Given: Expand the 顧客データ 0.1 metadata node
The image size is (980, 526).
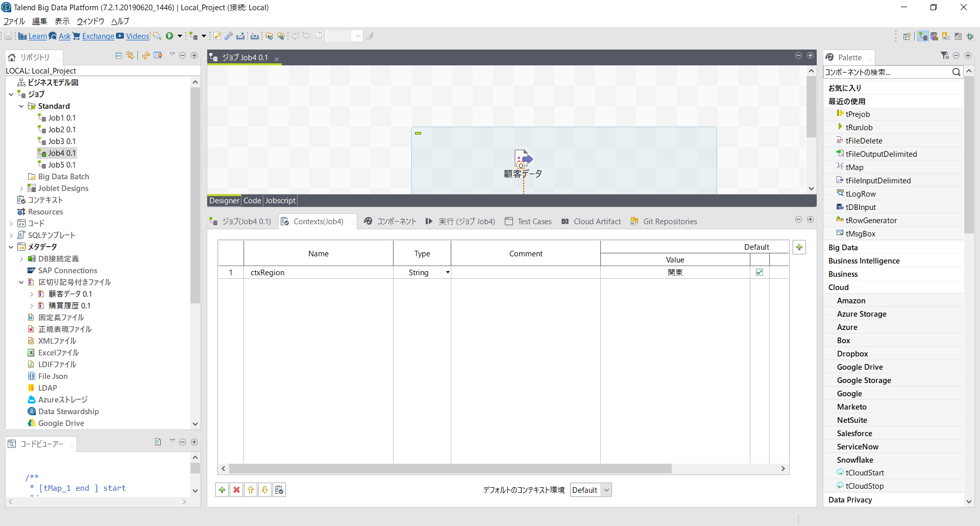Looking at the screenshot, I should (x=31, y=294).
